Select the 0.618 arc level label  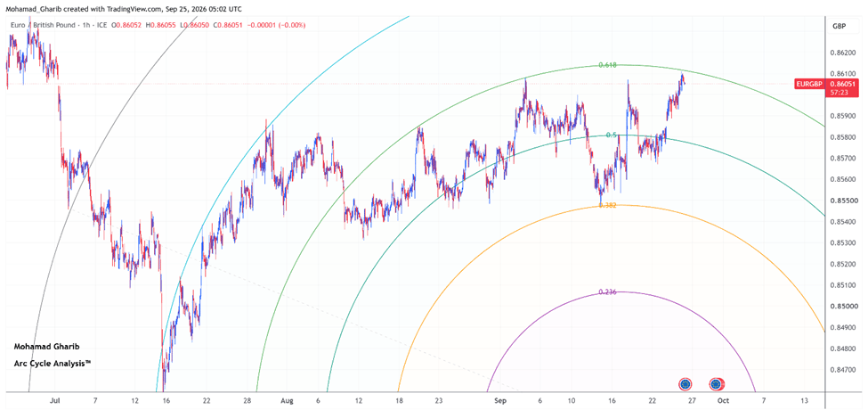607,65
